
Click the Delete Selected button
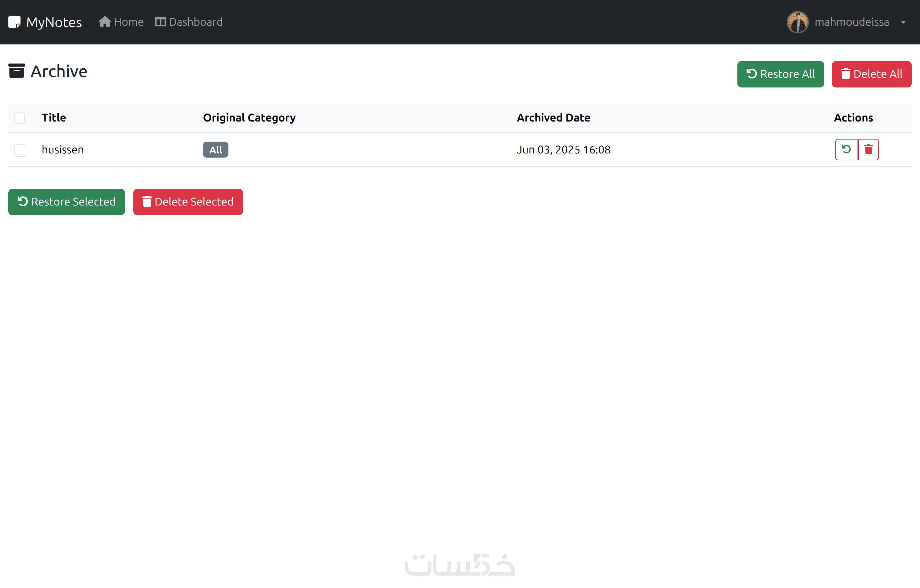(x=188, y=202)
